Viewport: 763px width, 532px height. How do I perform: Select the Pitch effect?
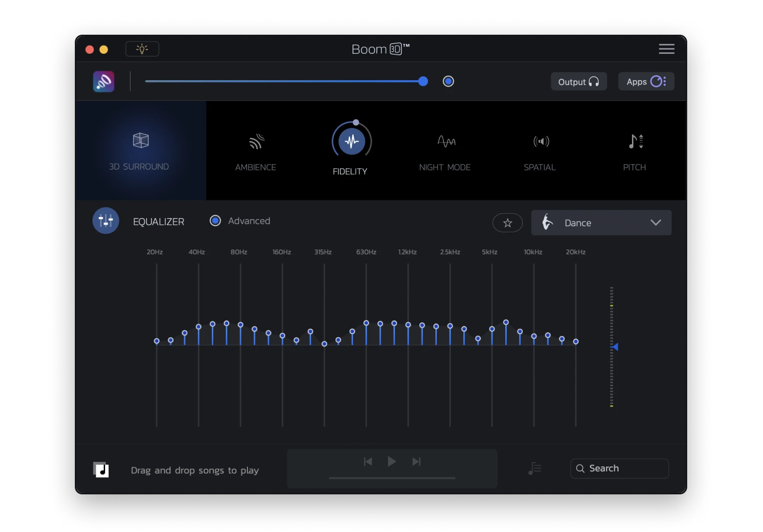click(635, 153)
